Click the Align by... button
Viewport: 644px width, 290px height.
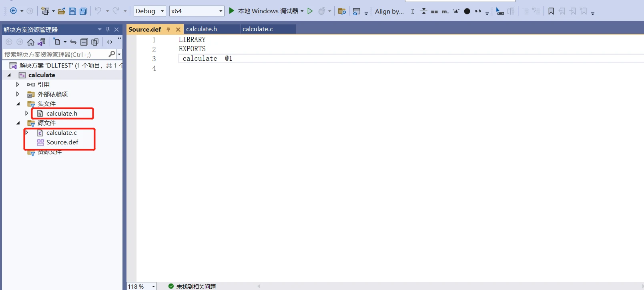[389, 11]
